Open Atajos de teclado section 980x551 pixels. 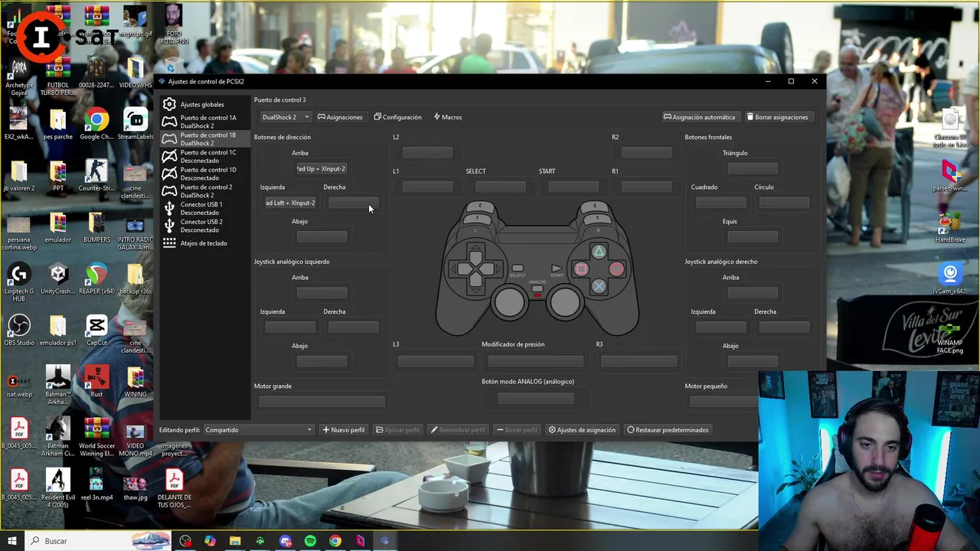click(x=204, y=243)
